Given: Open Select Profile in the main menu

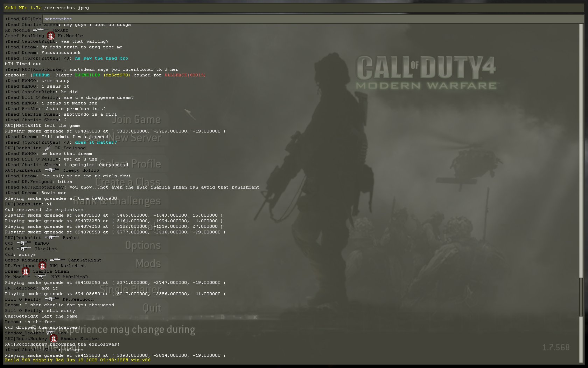Looking at the screenshot, I should tap(130, 164).
